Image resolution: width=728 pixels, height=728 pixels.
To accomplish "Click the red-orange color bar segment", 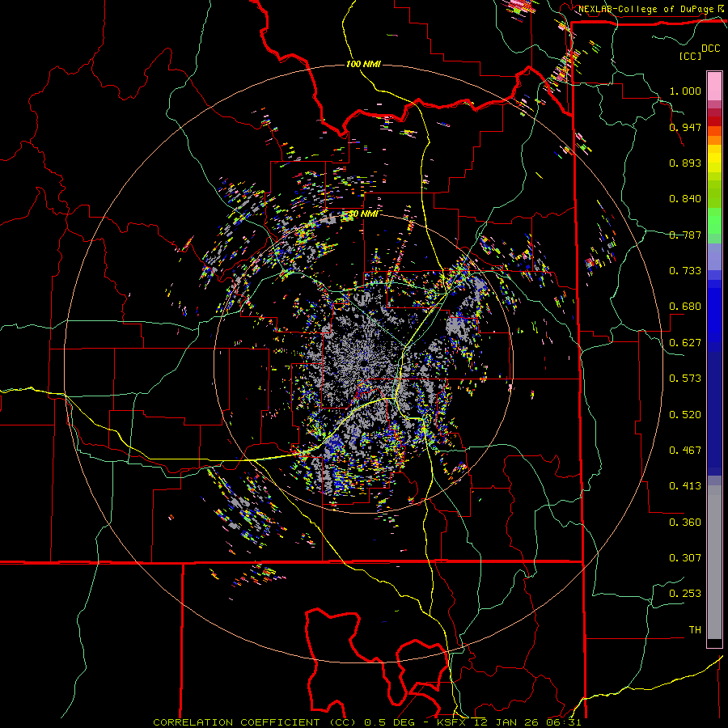I will (x=714, y=131).
